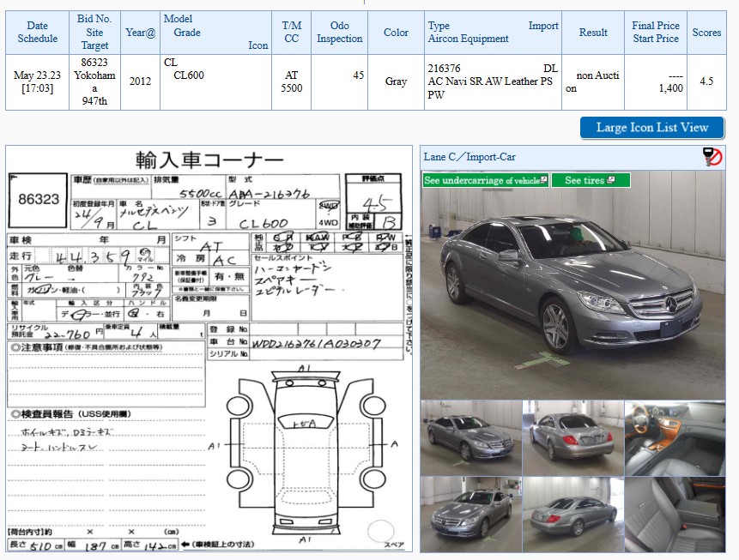Click the Large Icon List View button
The width and height of the screenshot is (739, 560).
click(x=651, y=128)
